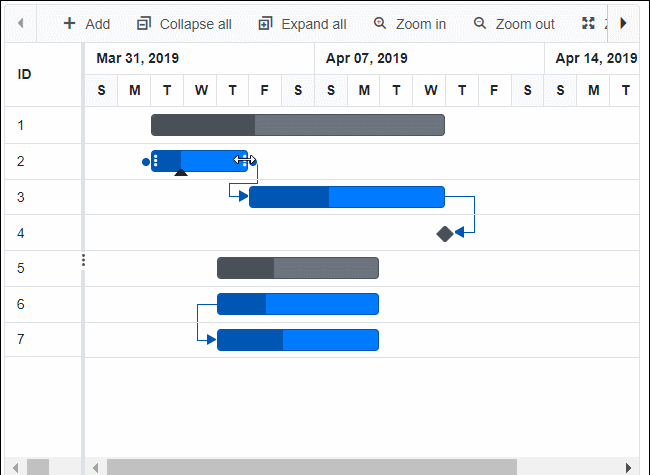Click the progress triangle handle under task 2

tap(181, 173)
